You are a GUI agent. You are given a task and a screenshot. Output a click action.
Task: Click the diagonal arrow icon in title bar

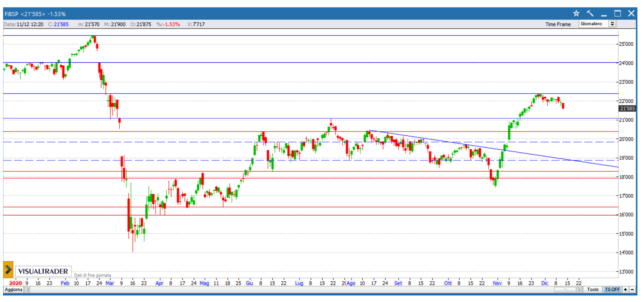(590, 14)
